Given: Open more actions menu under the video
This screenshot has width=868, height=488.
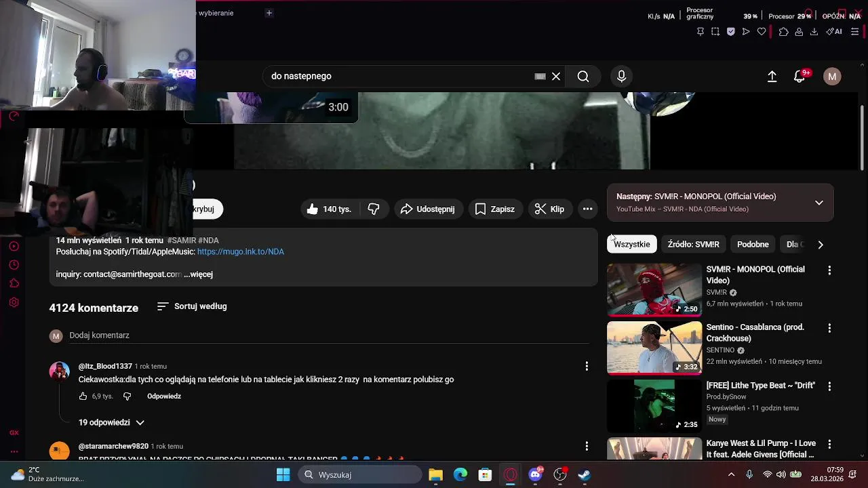Looking at the screenshot, I should click(588, 209).
